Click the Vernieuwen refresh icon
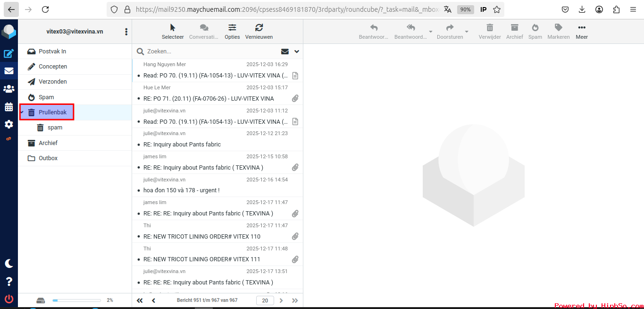The image size is (644, 309). click(259, 28)
